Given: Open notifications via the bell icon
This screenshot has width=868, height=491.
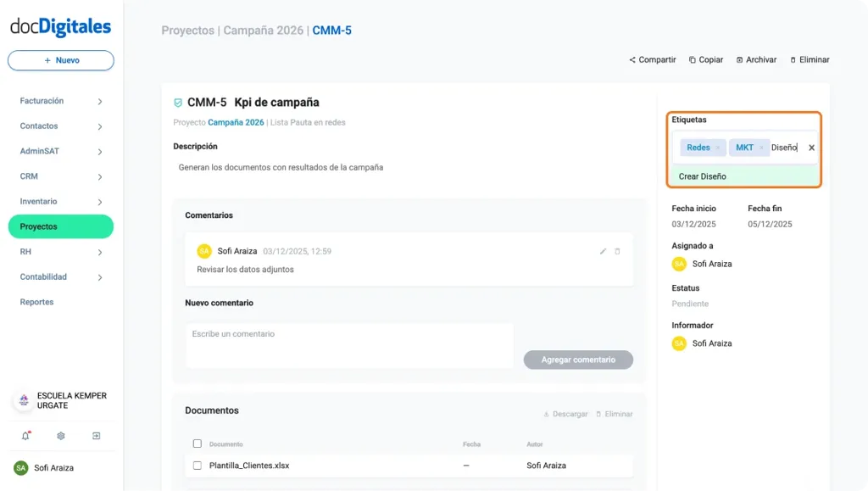Looking at the screenshot, I should click(x=24, y=435).
